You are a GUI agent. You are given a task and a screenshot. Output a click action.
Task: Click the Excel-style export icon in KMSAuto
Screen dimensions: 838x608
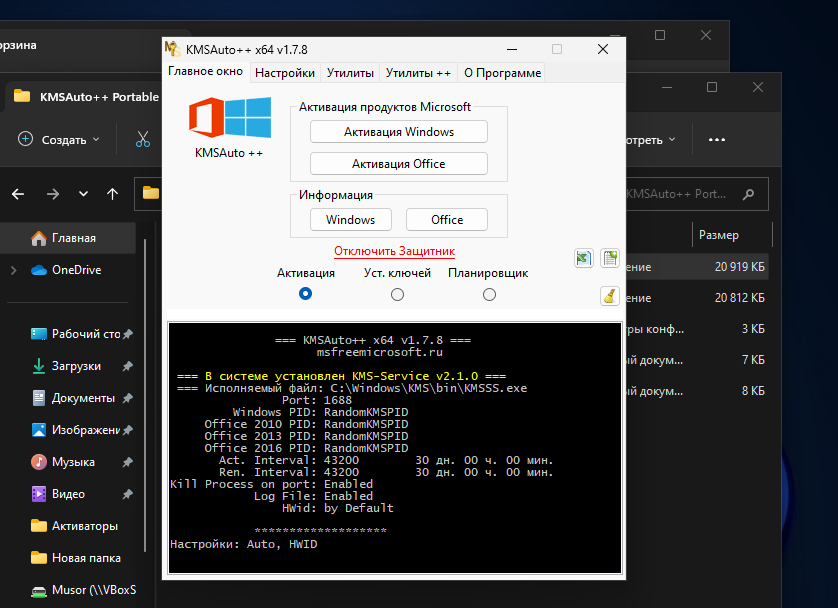tap(584, 259)
